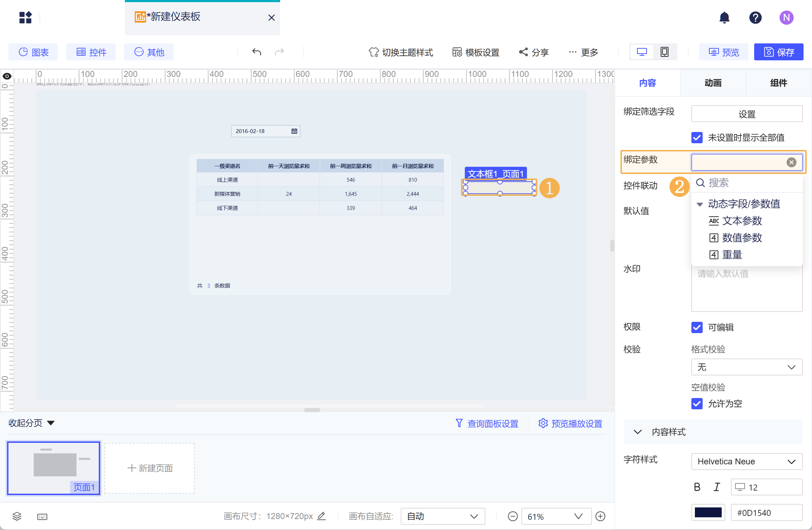The height and width of the screenshot is (530, 812).
Task: Click the italic formatting icon
Action: point(716,487)
